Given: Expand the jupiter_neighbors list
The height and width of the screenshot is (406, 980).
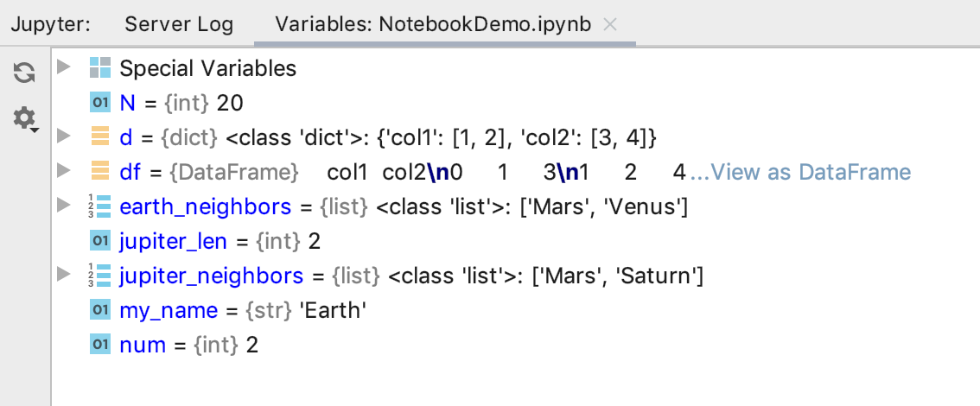Looking at the screenshot, I should [64, 274].
